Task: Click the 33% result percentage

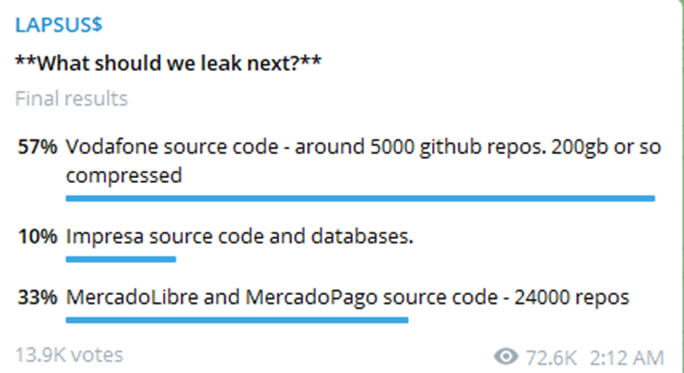Action: click(x=37, y=298)
